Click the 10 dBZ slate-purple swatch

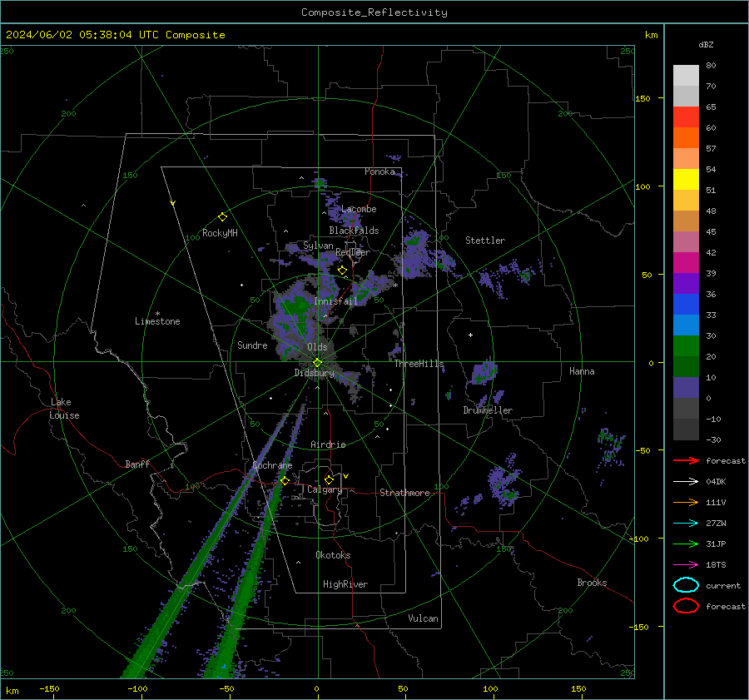tap(686, 387)
